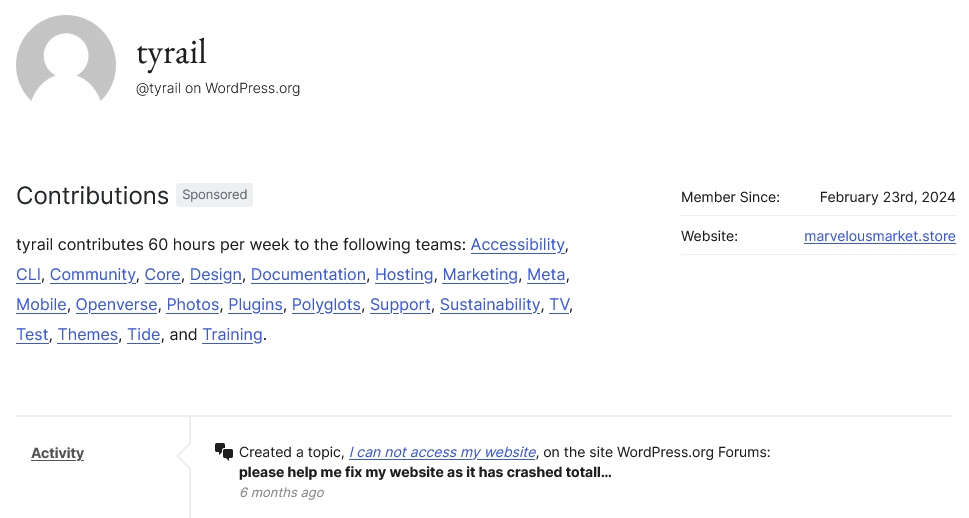Visit the Community team page
The width and height of the screenshot is (969, 518).
(93, 274)
